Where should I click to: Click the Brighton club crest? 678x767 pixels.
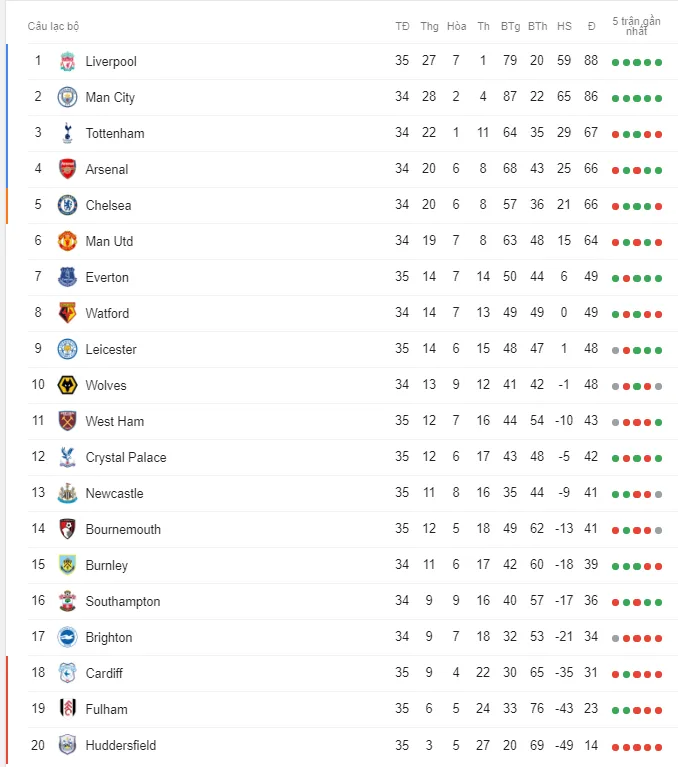(x=68, y=637)
